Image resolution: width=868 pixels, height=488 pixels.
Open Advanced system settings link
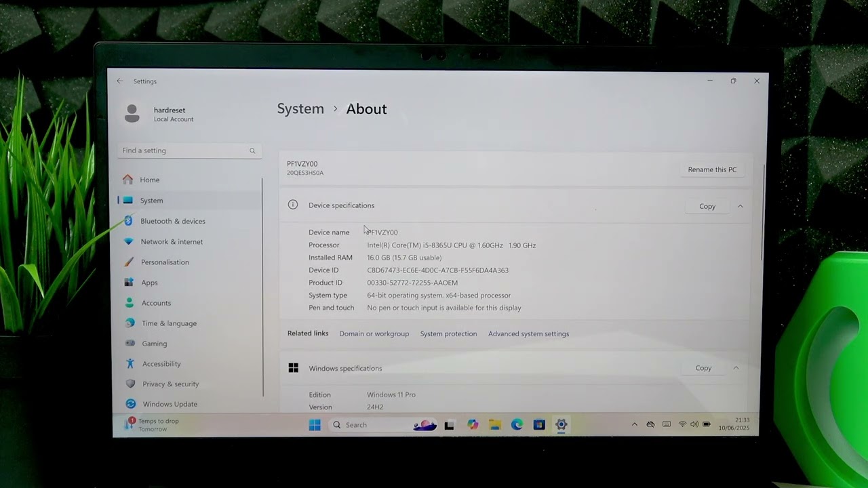(x=529, y=333)
